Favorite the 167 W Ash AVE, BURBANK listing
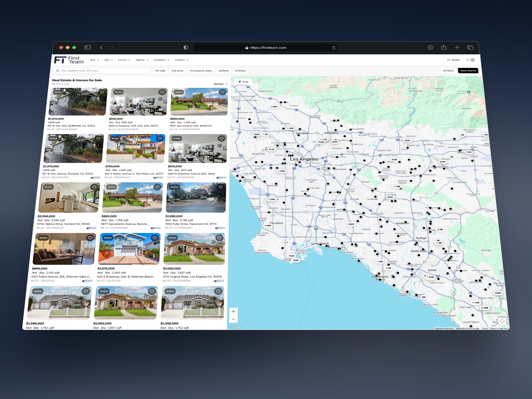532x399 pixels. (x=102, y=92)
